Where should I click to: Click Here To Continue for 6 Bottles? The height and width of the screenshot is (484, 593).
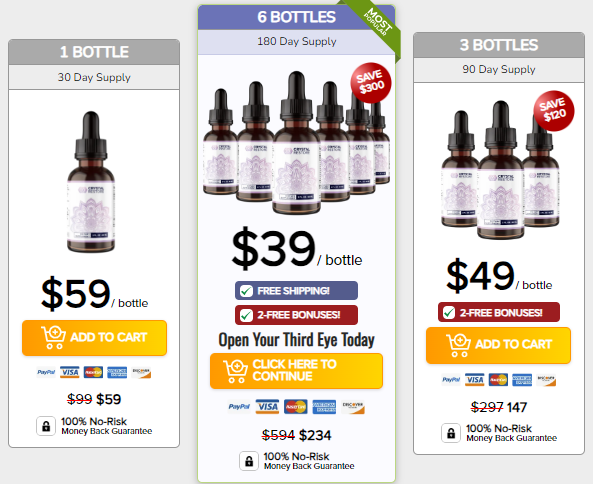click(296, 371)
